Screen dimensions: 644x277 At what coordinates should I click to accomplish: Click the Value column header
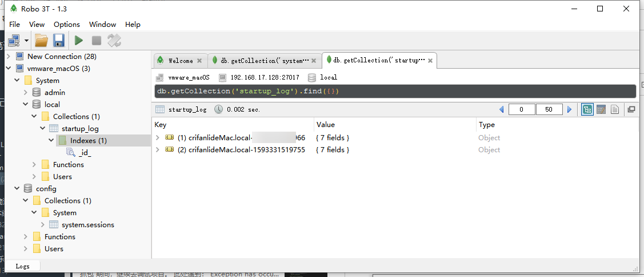tap(395, 125)
